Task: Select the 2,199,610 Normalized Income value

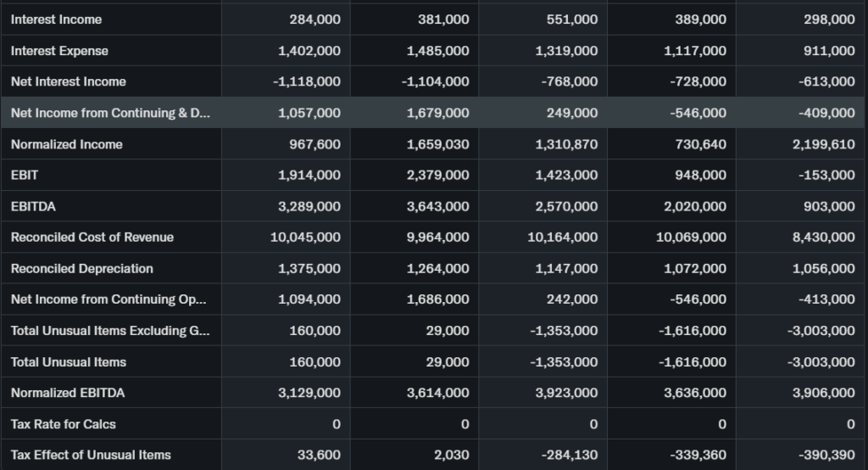Action: [x=823, y=144]
